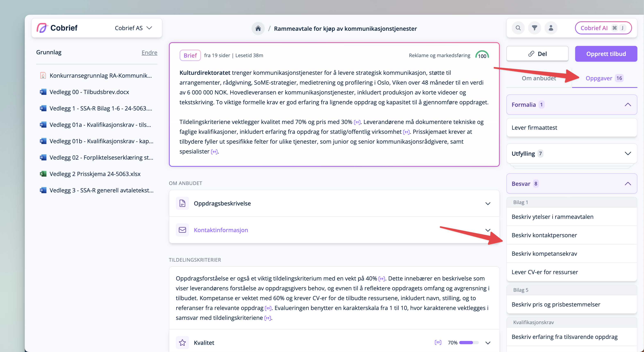The width and height of the screenshot is (644, 352).
Task: Click the citation icon next to Kvalitet 70%
Action: (438, 343)
